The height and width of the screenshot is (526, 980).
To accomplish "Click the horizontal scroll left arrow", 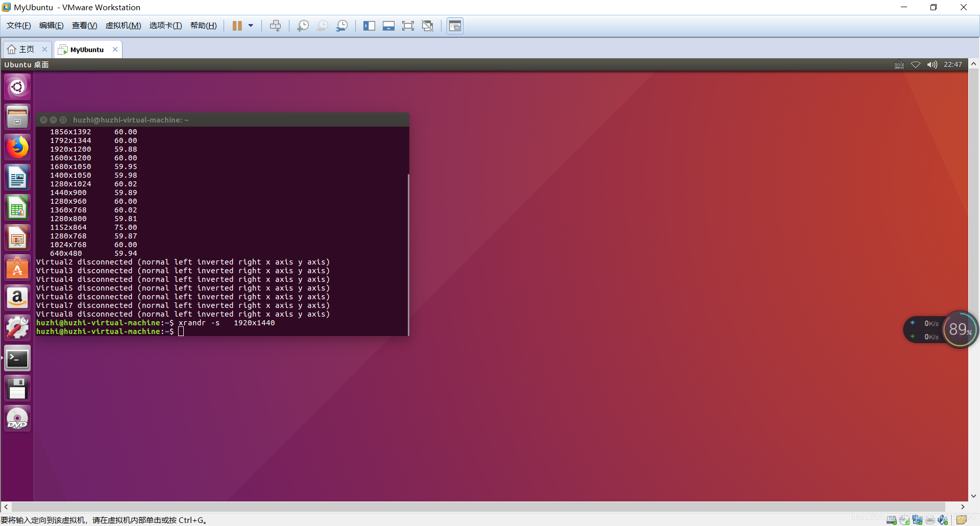I will click(6, 507).
